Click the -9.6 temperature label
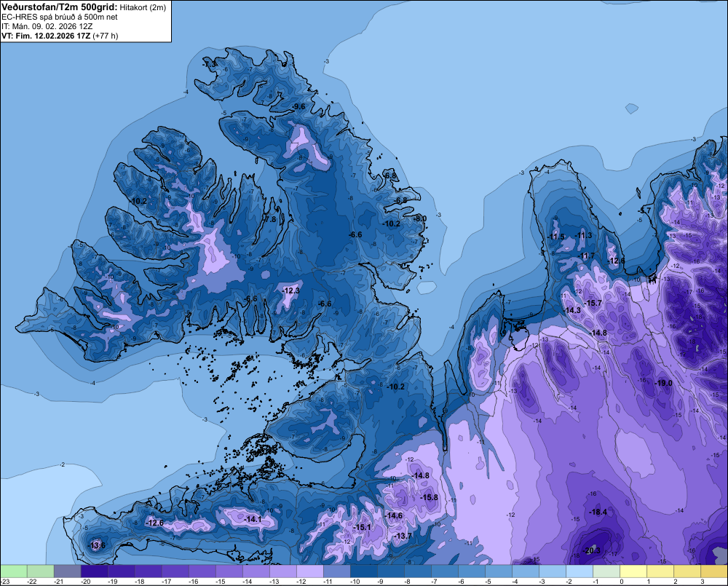 point(298,107)
